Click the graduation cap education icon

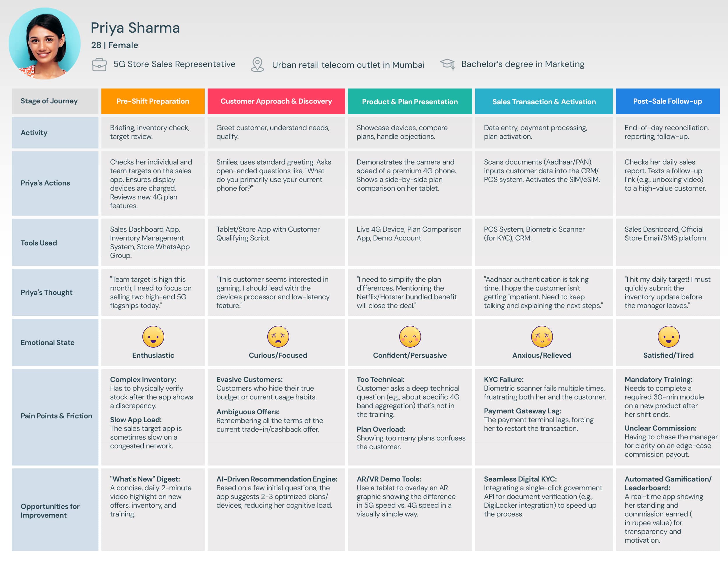coord(447,64)
